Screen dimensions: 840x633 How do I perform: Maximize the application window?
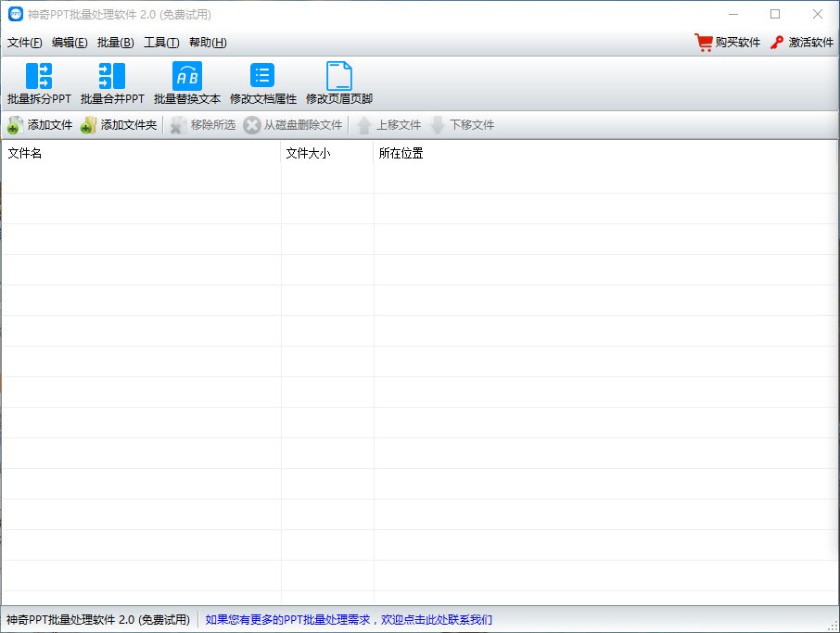click(775, 15)
